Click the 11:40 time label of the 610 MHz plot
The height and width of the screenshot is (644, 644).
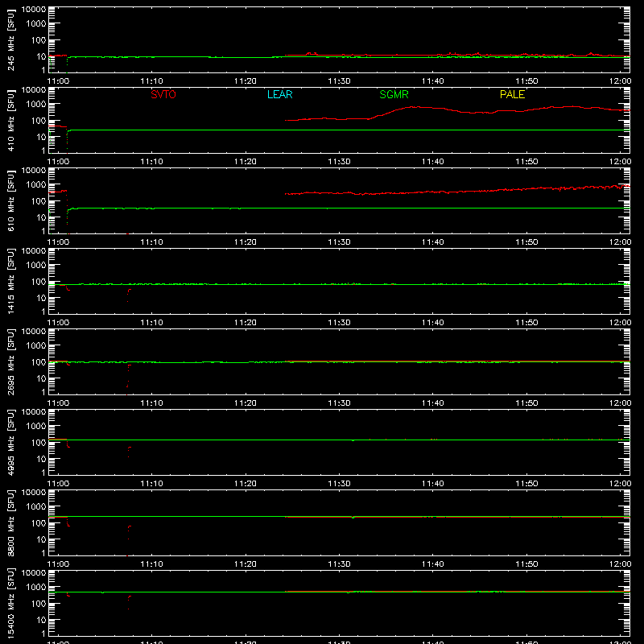tap(433, 242)
